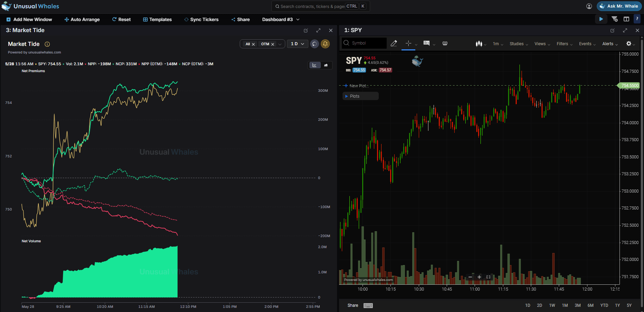Switch Market Tide to area chart view
This screenshot has width=644, height=312.
[326, 65]
